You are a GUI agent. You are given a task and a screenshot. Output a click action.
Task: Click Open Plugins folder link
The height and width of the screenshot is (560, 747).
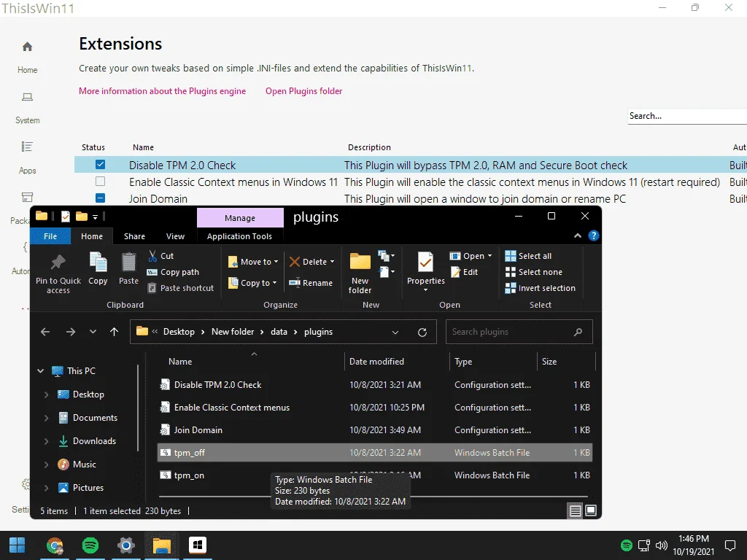tap(304, 91)
